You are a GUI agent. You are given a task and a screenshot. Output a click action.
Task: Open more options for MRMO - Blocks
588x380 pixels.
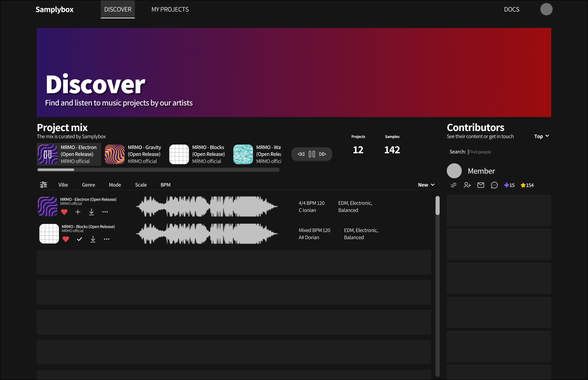point(107,239)
